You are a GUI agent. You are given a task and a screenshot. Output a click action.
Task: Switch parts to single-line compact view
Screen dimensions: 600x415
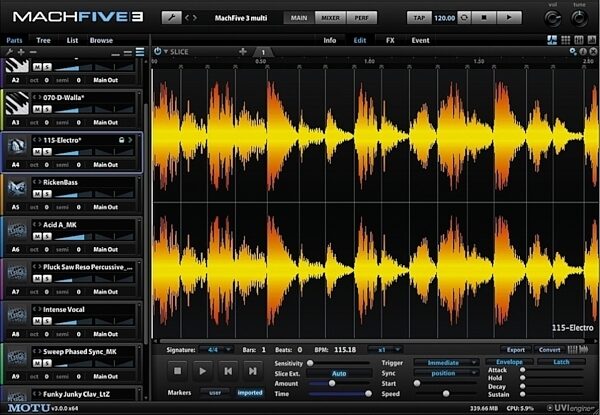[x=116, y=54]
